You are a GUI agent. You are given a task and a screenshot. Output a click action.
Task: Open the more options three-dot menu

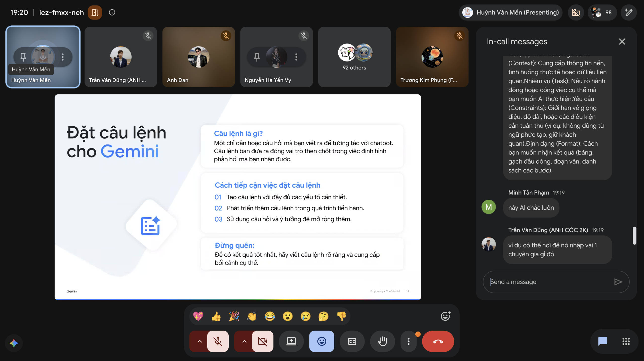tap(409, 341)
